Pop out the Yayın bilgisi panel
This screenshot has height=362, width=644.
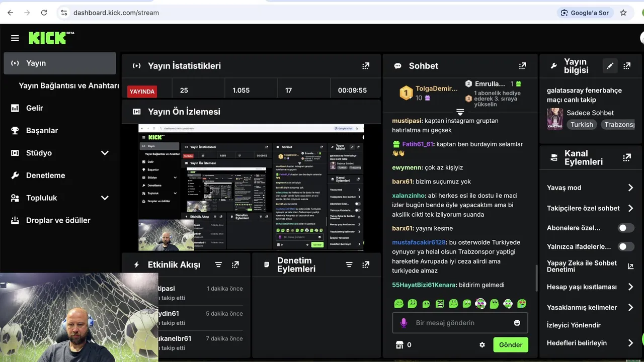point(627,66)
